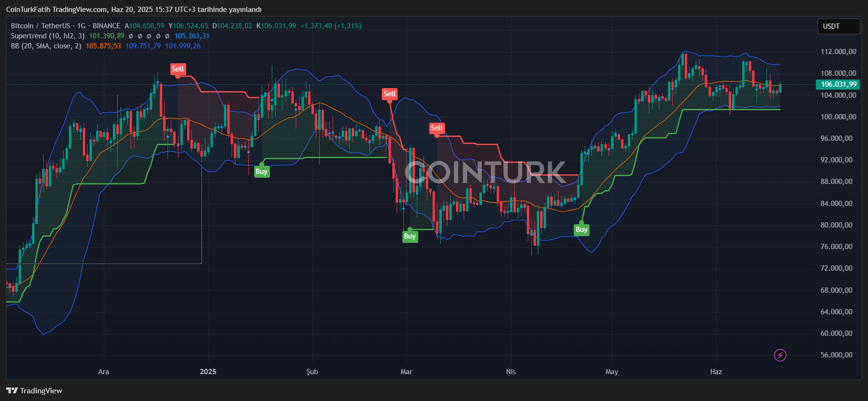Click the TradingView logo at the bottom
This screenshot has width=868, height=401.
pyautogui.click(x=34, y=390)
